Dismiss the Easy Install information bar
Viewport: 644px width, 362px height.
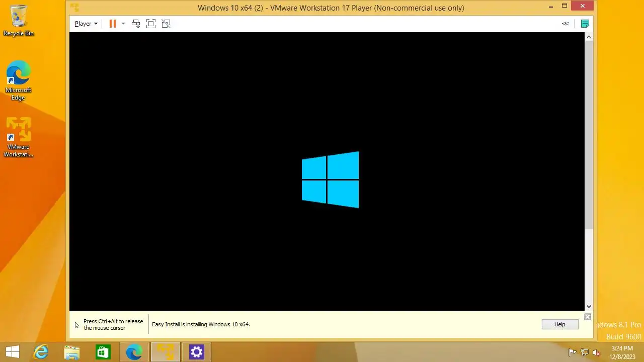pyautogui.click(x=588, y=317)
